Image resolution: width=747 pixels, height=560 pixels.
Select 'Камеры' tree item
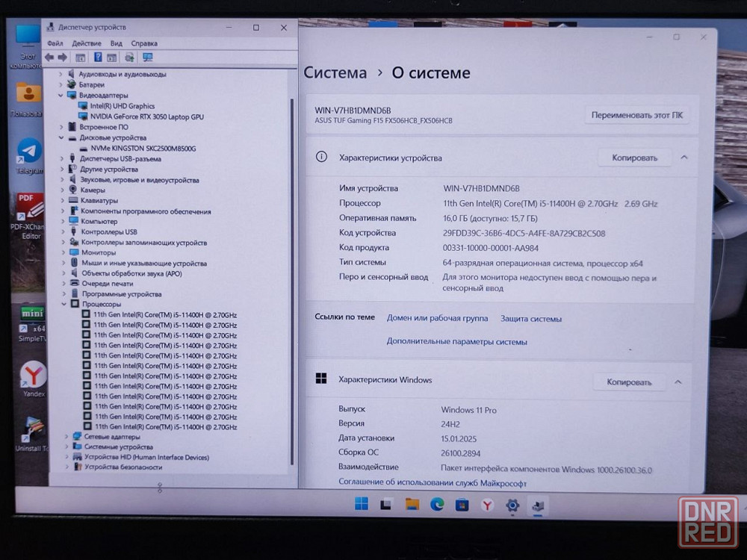pos(93,190)
